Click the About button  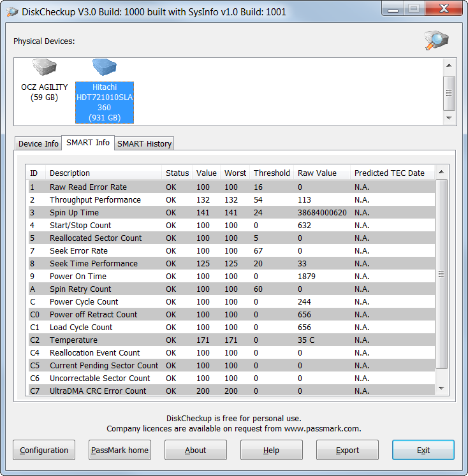(x=196, y=450)
